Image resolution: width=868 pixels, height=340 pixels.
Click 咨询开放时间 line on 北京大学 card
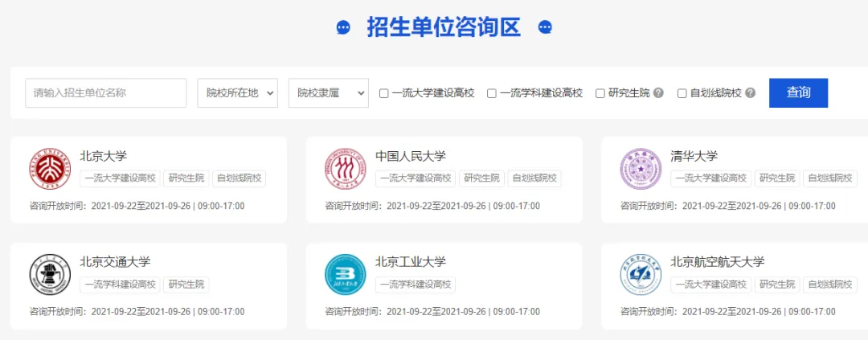137,206
